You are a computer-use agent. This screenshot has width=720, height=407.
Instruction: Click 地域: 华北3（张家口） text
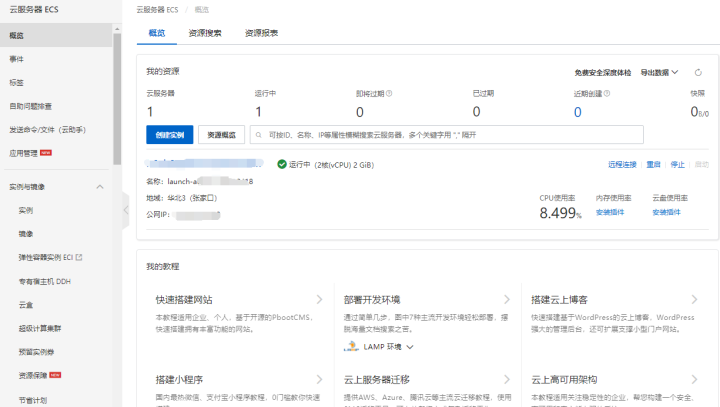182,198
